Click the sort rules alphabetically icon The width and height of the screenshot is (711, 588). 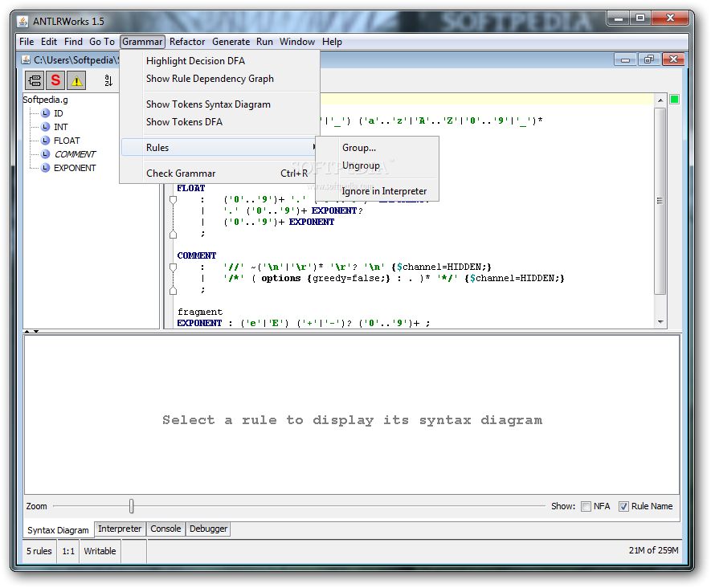click(x=108, y=80)
